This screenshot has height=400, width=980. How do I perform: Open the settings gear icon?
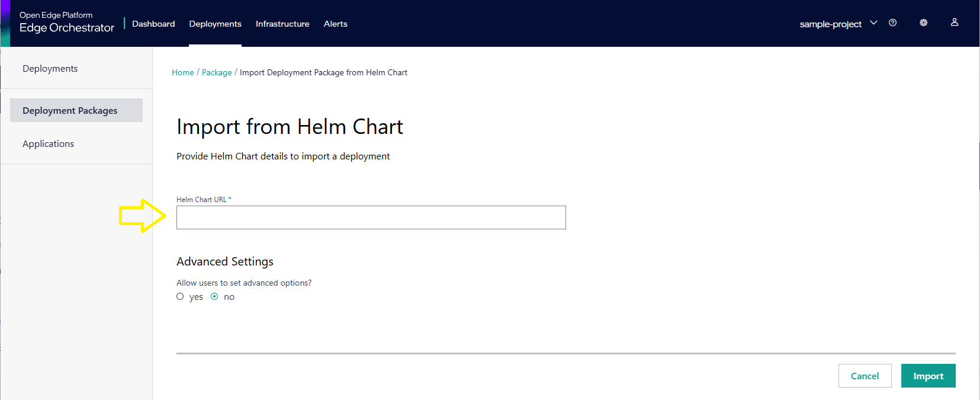coord(923,23)
